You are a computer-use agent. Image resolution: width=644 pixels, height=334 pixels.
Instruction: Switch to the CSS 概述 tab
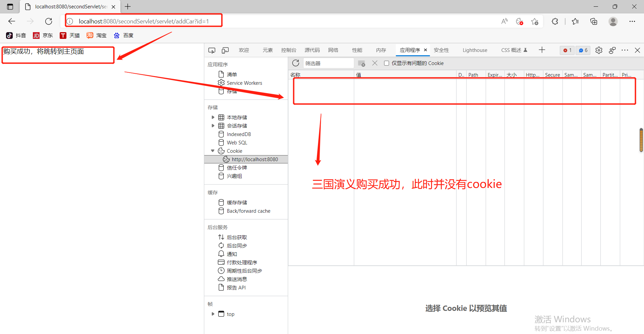(x=514, y=50)
